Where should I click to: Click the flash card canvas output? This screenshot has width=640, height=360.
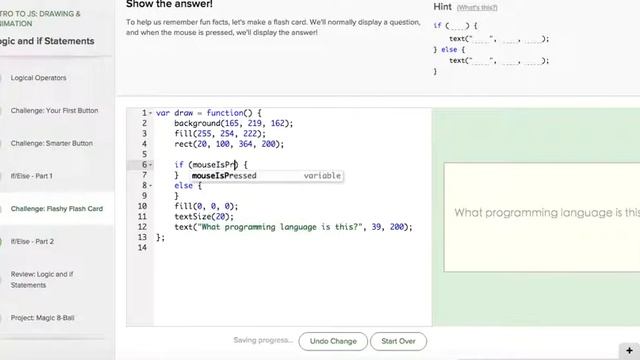536,217
